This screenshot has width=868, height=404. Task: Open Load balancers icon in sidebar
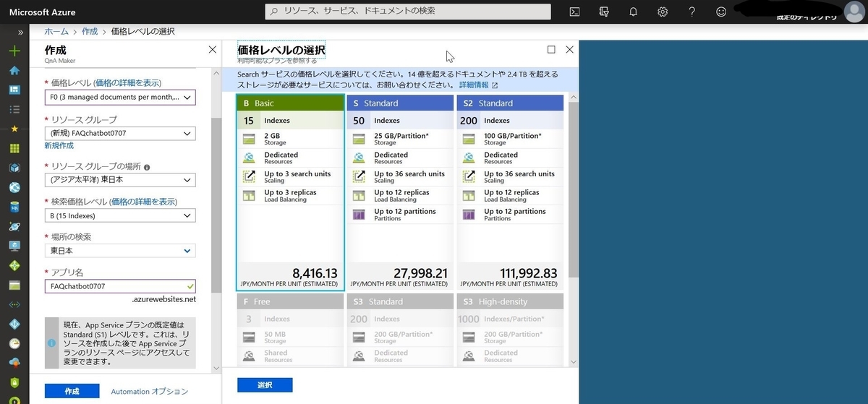click(14, 265)
